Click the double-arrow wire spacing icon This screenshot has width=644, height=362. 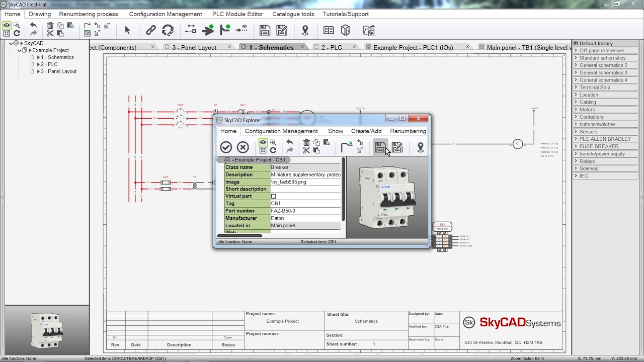tap(191, 30)
